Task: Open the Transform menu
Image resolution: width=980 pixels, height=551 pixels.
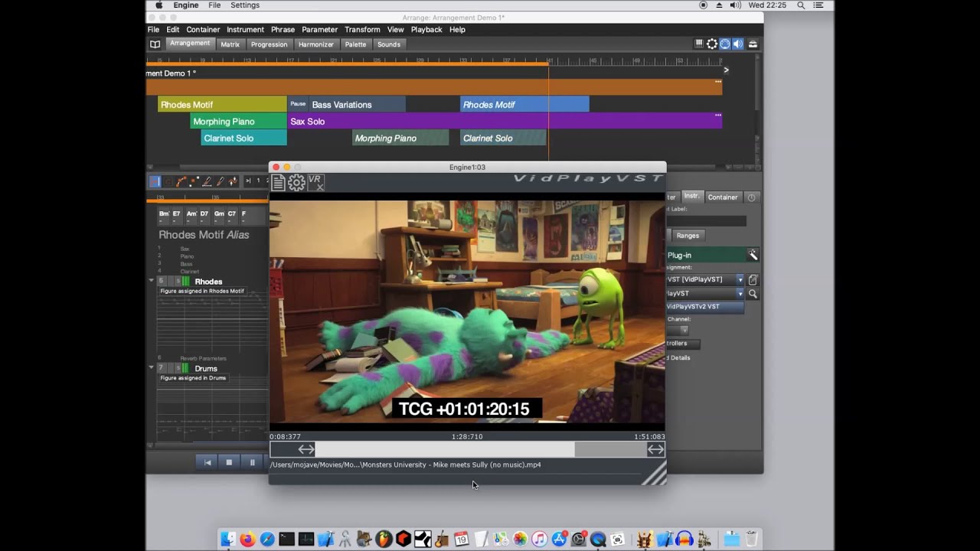Action: click(x=362, y=30)
